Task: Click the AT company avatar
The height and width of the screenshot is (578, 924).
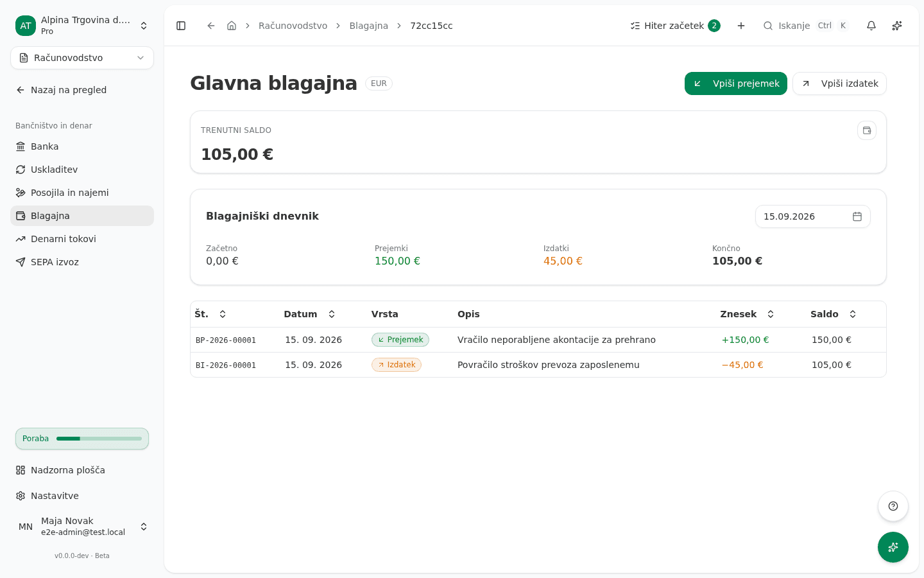Action: point(26,26)
